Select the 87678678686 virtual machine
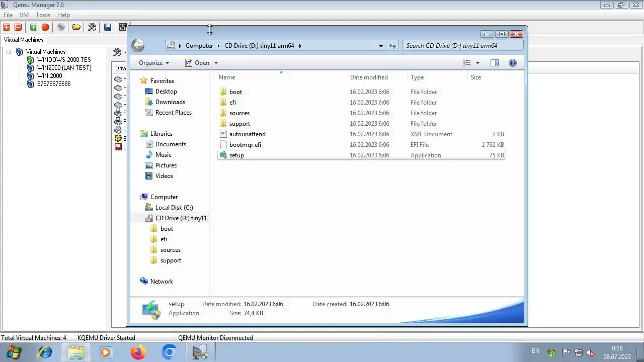 point(54,84)
